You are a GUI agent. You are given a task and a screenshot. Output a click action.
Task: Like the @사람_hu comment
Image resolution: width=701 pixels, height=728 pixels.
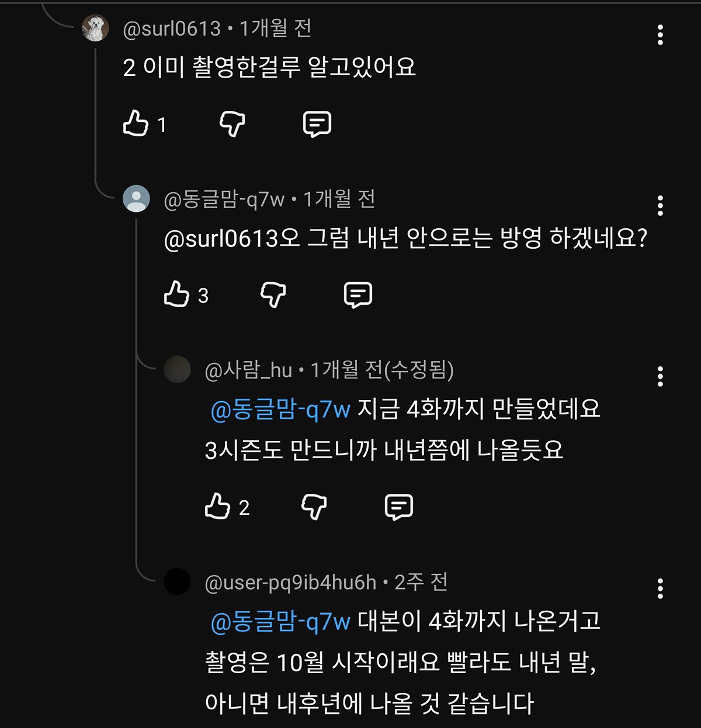point(217,506)
